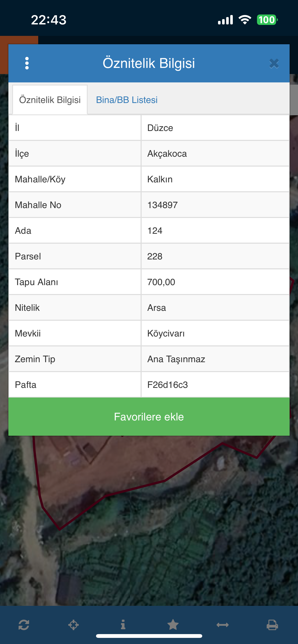Tap the horizontal arrows measure icon
298x644 pixels.
click(223, 625)
